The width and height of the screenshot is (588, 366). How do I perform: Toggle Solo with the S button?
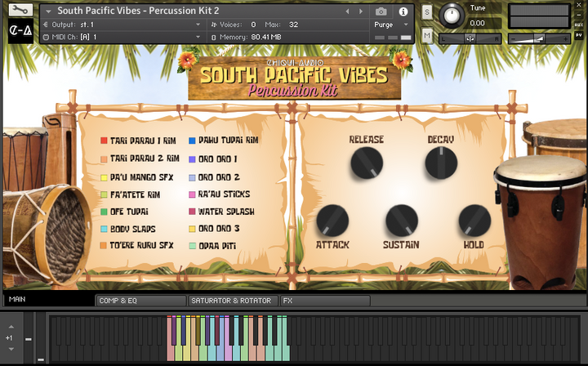click(x=427, y=12)
